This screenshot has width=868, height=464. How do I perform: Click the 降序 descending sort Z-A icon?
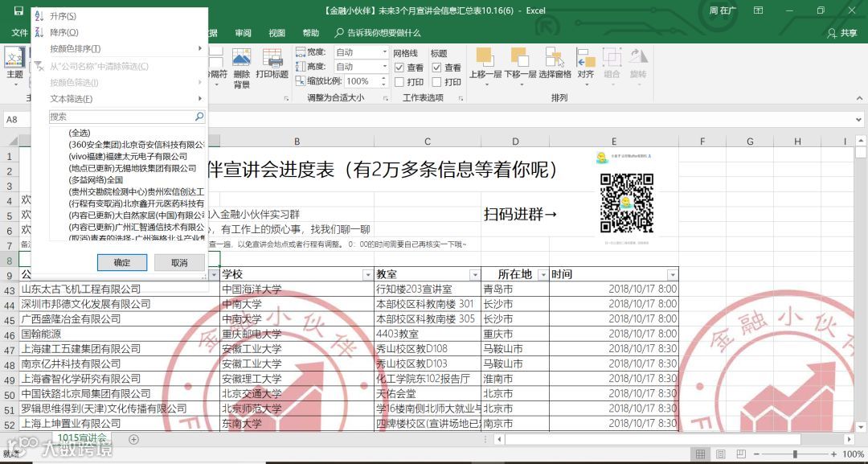point(39,32)
